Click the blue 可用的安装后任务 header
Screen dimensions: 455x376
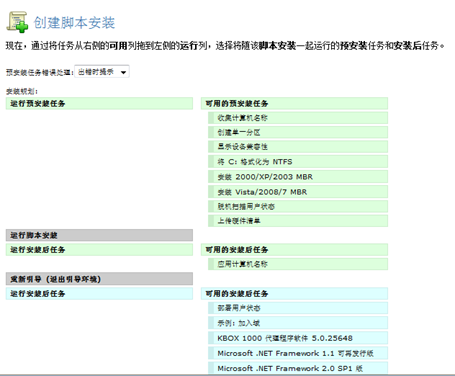click(294, 293)
